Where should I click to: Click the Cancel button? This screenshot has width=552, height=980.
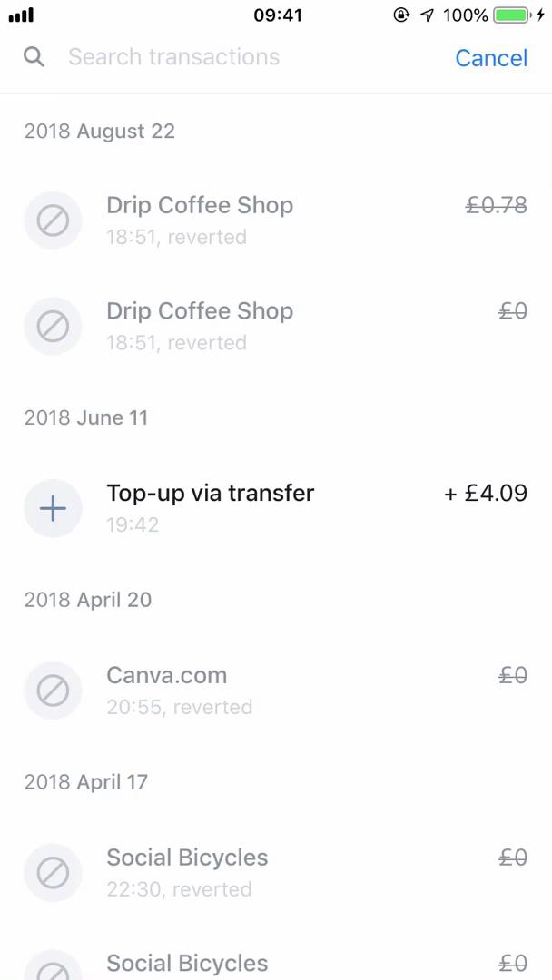point(490,57)
